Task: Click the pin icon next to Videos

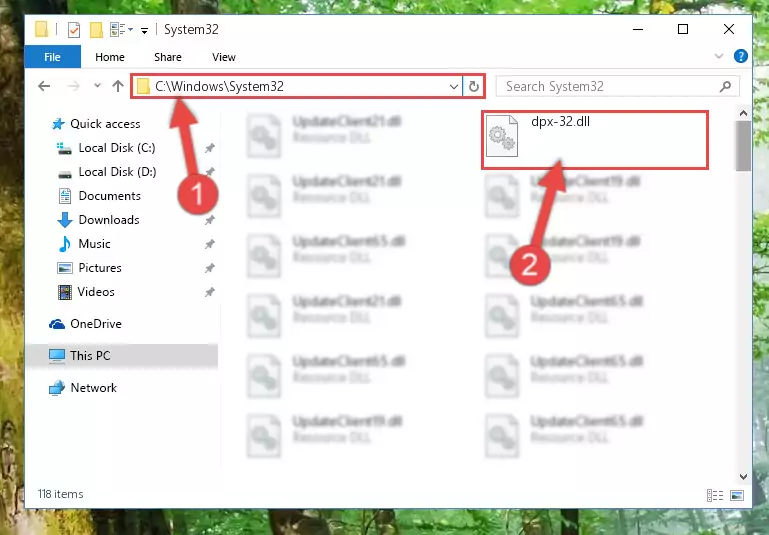Action: 209,292
